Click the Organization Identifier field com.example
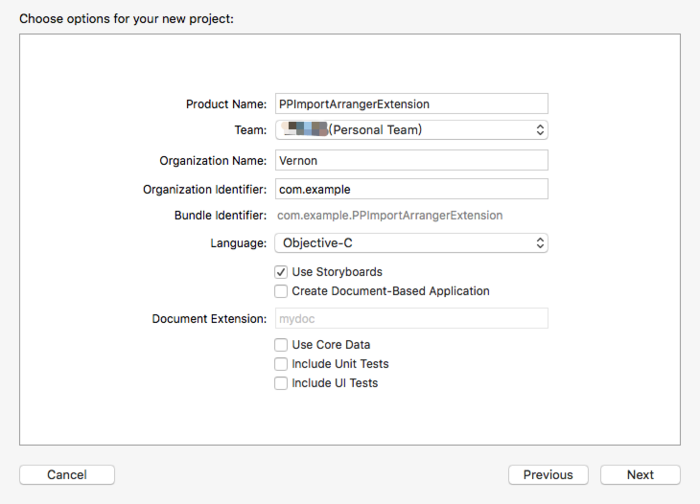This screenshot has height=504, width=700. [x=411, y=189]
